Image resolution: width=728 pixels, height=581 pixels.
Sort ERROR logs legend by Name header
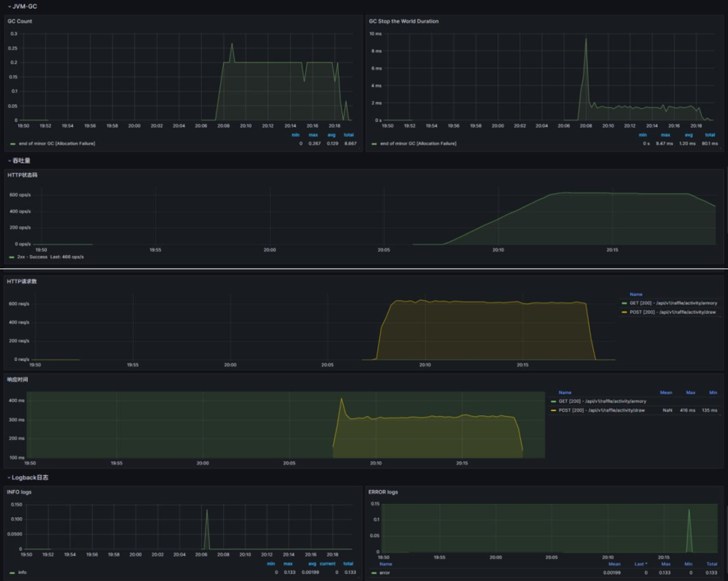(386, 564)
